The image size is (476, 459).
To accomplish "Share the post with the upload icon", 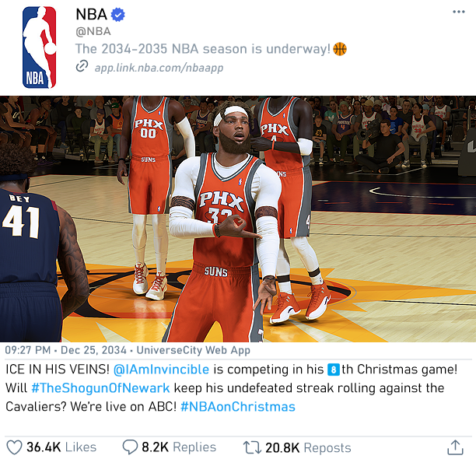I will 455,447.
